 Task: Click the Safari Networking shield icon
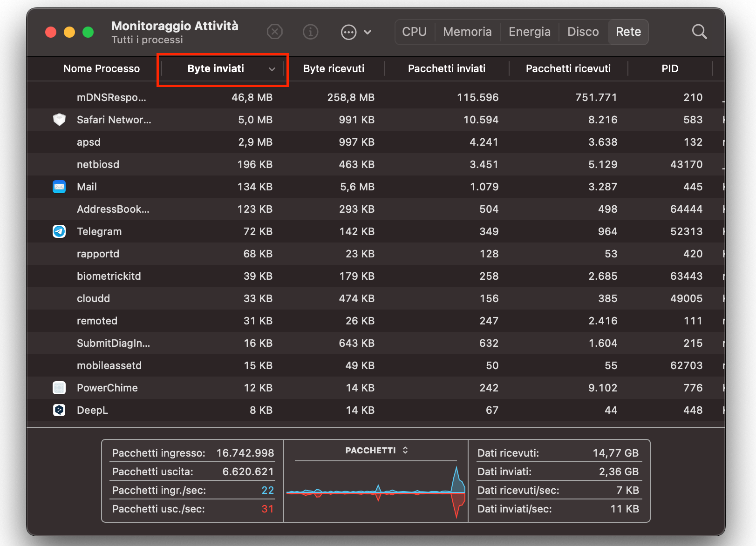[59, 120]
